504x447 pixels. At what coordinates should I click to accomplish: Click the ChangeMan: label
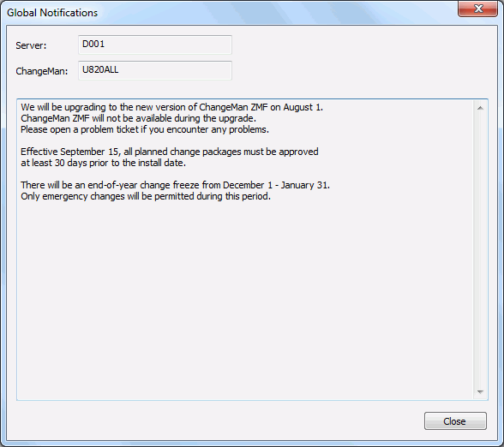point(42,71)
